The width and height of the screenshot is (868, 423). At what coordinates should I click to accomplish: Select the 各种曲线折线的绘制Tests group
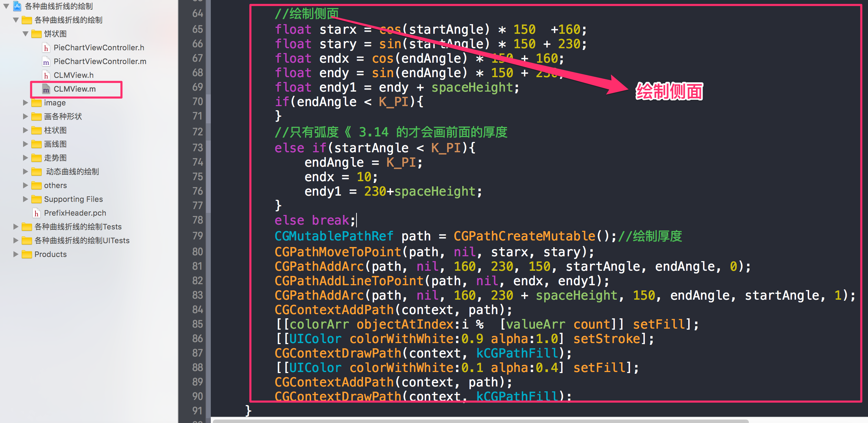78,227
